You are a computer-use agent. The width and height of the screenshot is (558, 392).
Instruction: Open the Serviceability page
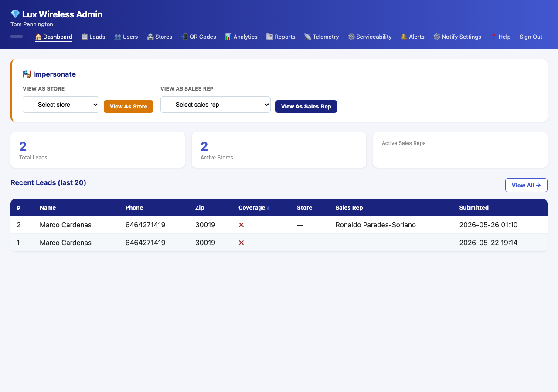click(370, 37)
